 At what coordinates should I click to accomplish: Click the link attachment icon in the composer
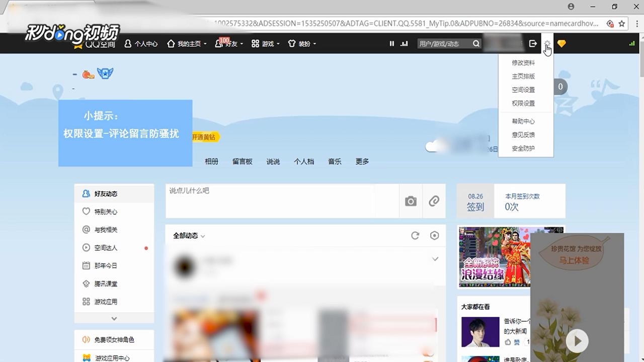click(x=434, y=201)
